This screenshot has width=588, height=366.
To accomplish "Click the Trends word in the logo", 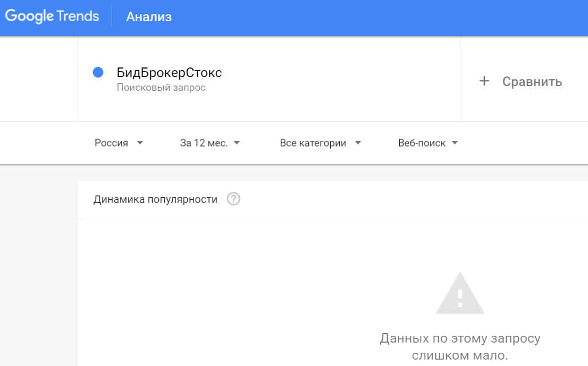I will pos(78,16).
